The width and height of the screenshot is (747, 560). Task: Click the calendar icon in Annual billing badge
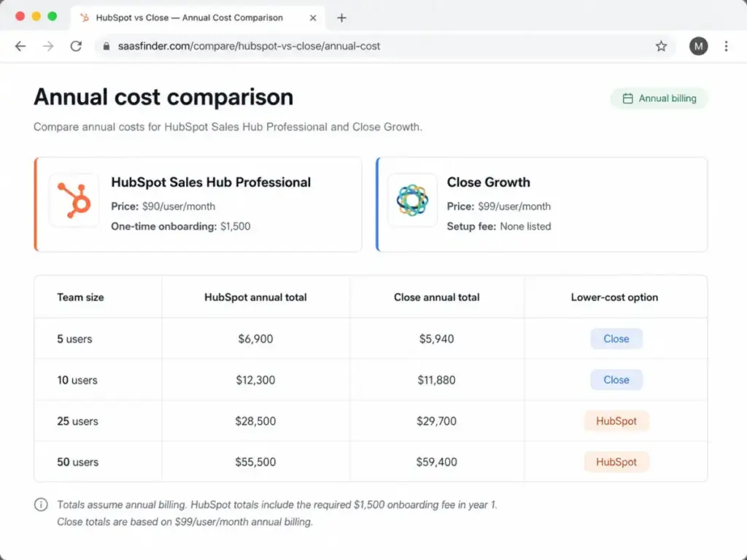click(x=628, y=98)
